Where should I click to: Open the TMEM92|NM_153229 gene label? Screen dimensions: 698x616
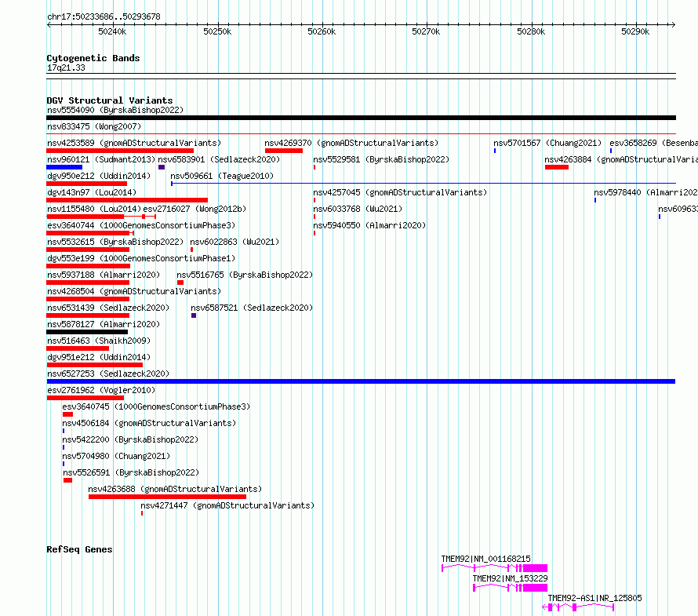(510, 578)
